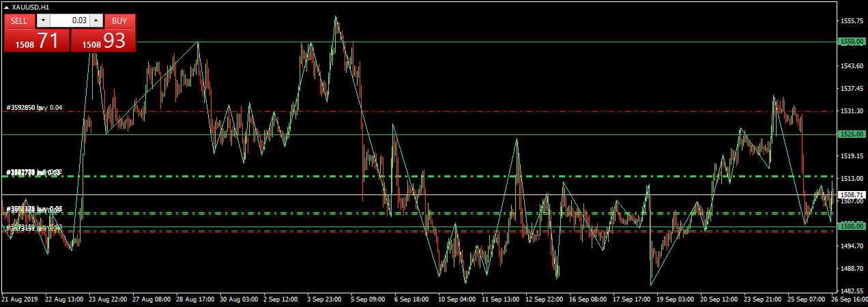Click the 16 Sep 08:00 time label

pyautogui.click(x=588, y=299)
